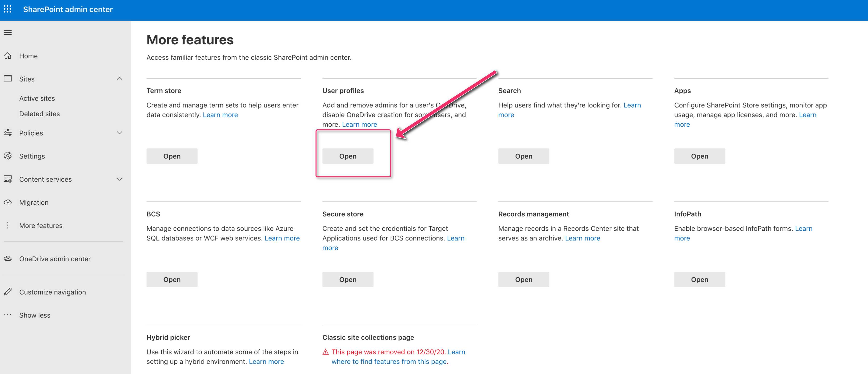Click the Policies label in navigation
Image resolution: width=868 pixels, height=374 pixels.
31,133
